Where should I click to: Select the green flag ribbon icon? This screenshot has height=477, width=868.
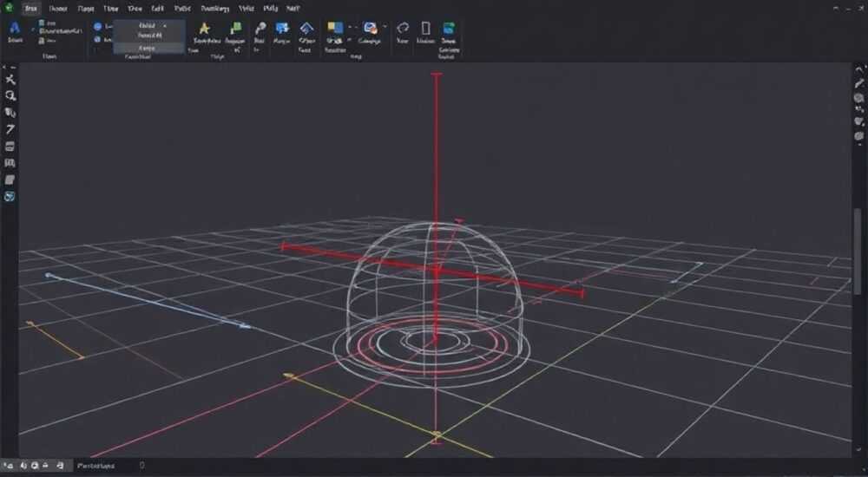[236, 28]
